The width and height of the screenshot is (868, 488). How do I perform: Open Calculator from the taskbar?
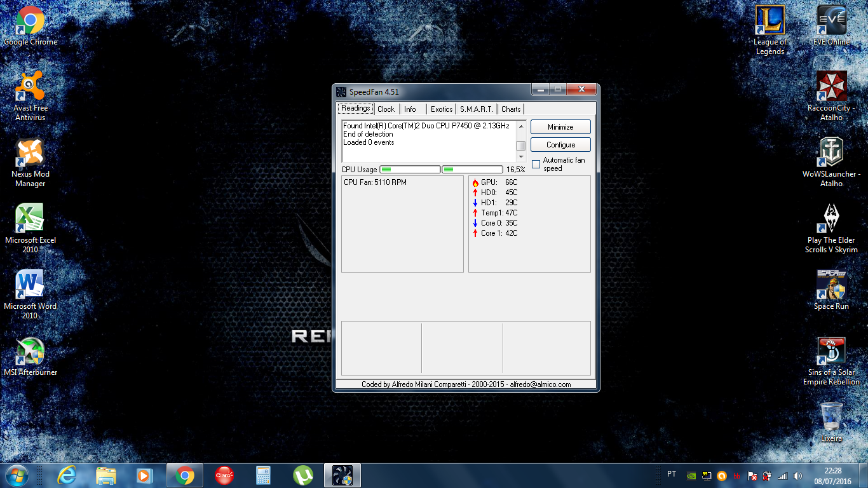264,475
